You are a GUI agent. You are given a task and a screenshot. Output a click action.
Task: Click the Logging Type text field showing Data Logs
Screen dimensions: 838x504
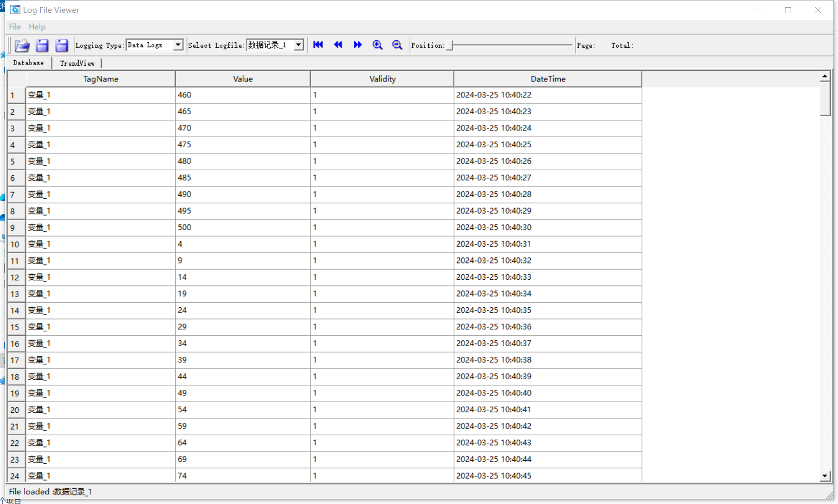(x=150, y=45)
